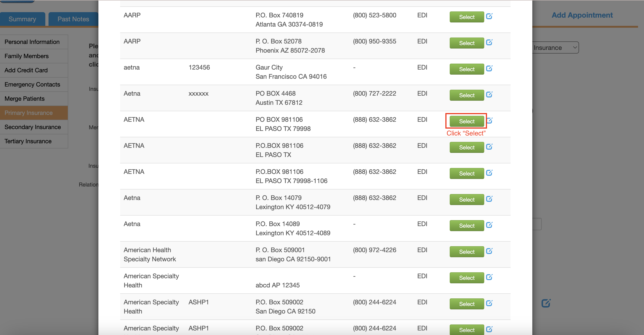Click address Atlanta GA 30374-0819
The height and width of the screenshot is (335, 644).
point(289,24)
